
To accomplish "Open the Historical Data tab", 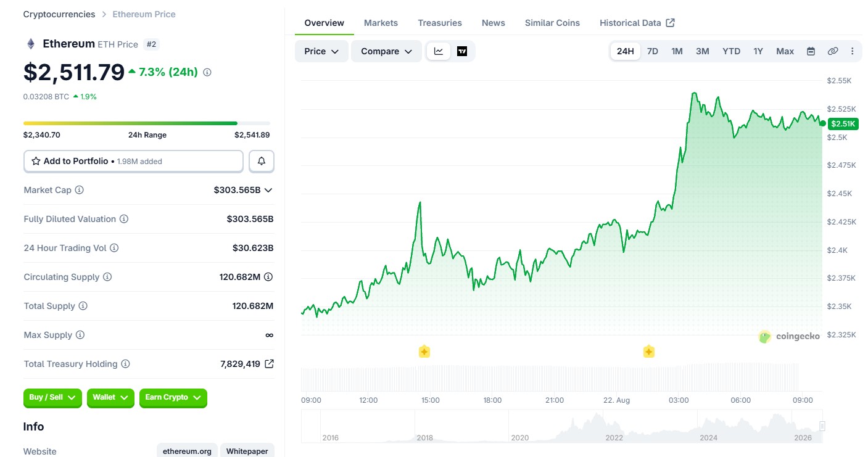I will (637, 23).
